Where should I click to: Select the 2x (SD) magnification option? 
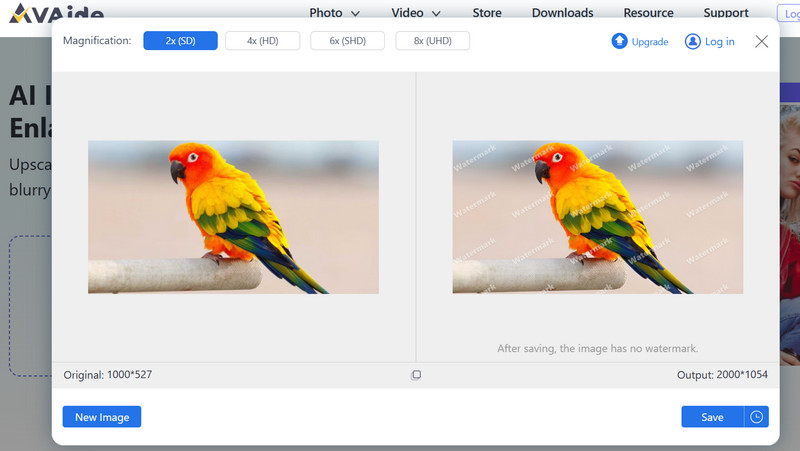[180, 41]
